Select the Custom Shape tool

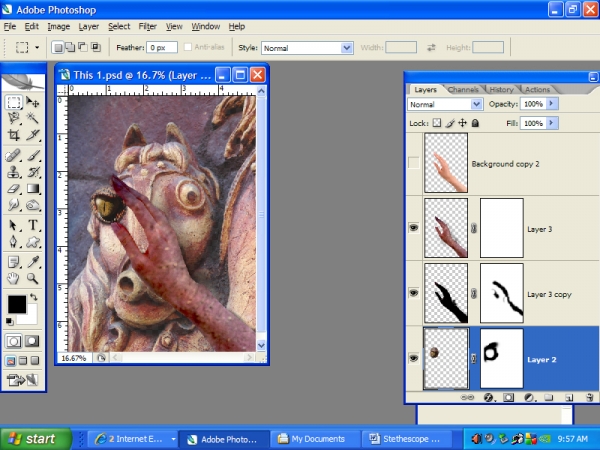pyautogui.click(x=33, y=241)
